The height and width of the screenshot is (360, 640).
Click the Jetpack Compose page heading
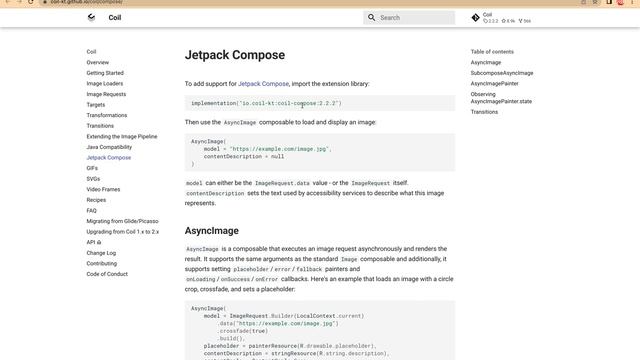click(235, 55)
